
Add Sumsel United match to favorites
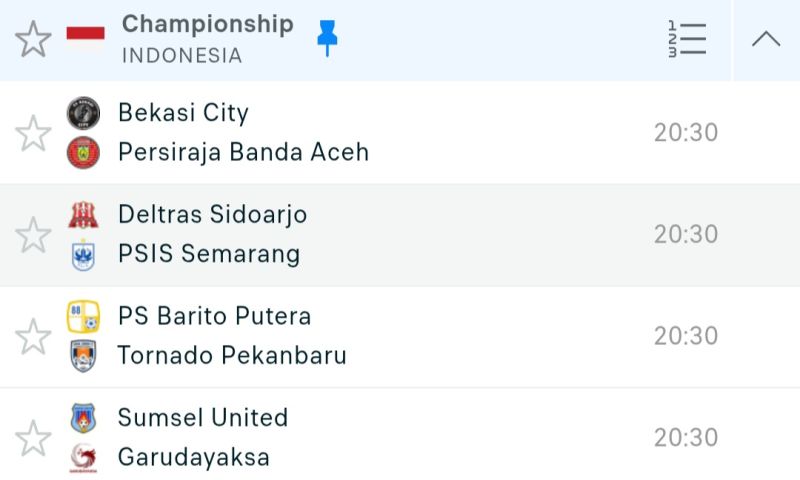coord(33,438)
